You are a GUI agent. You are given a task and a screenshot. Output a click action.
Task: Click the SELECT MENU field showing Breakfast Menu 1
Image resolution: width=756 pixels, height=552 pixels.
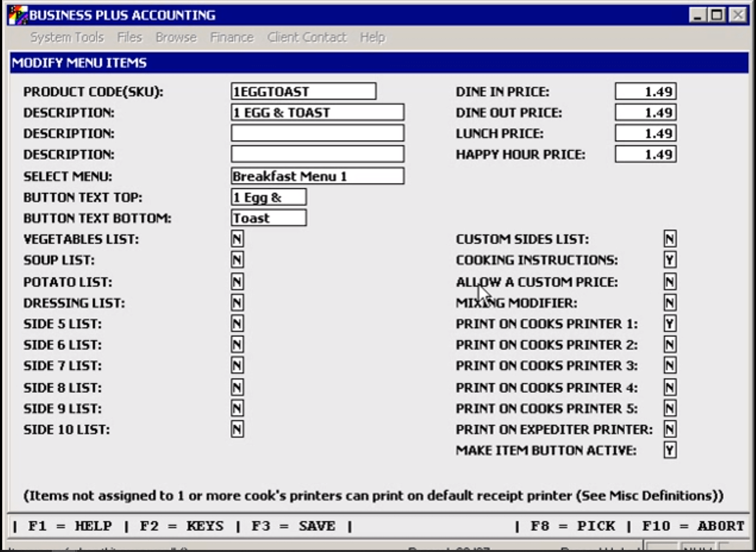316,176
